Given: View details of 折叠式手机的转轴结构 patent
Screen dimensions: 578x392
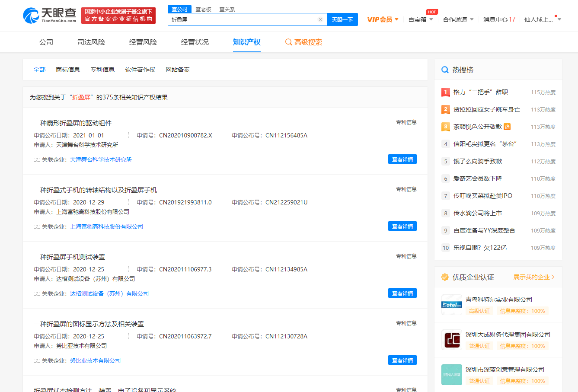Looking at the screenshot, I should [402, 226].
